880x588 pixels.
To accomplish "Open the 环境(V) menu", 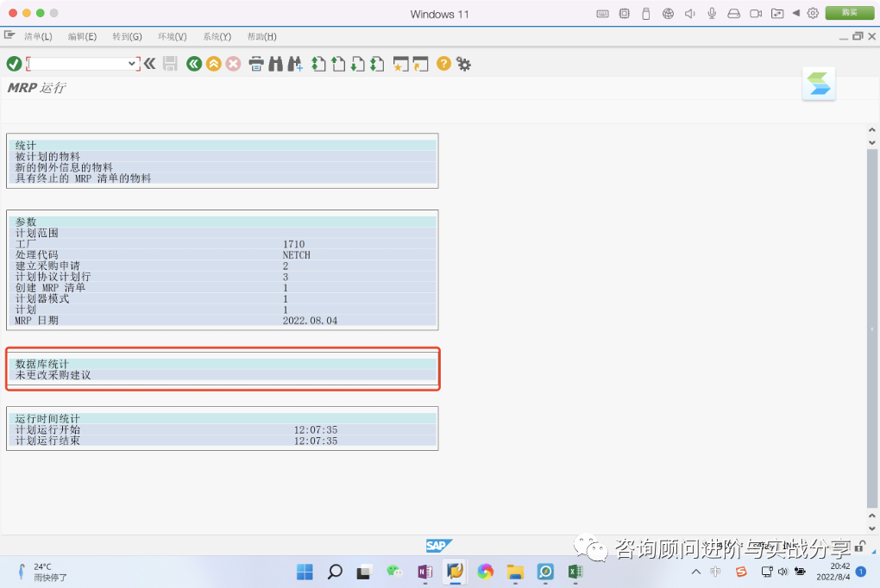I will point(173,36).
